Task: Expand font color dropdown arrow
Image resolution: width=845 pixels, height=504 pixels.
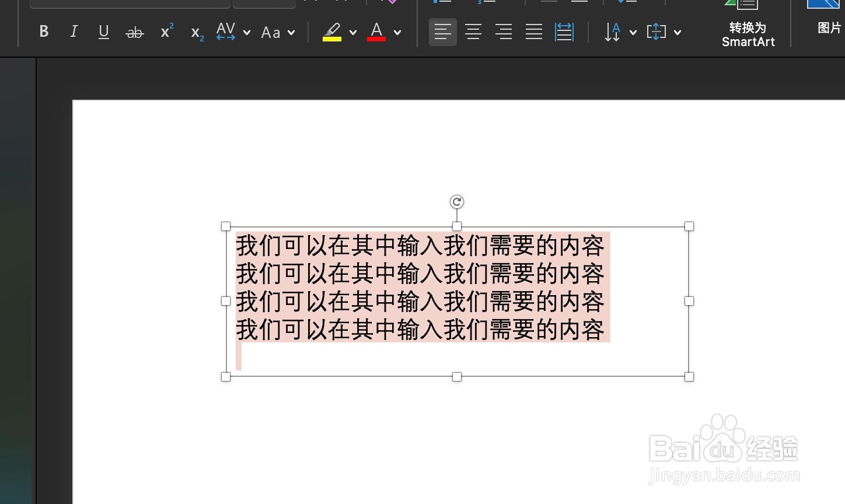Action: 397,33
